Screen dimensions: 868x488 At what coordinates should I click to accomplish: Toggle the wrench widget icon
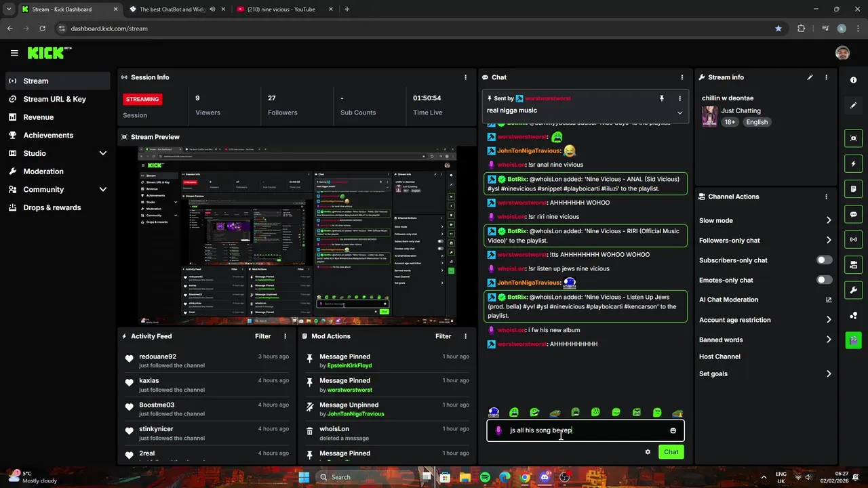(853, 290)
